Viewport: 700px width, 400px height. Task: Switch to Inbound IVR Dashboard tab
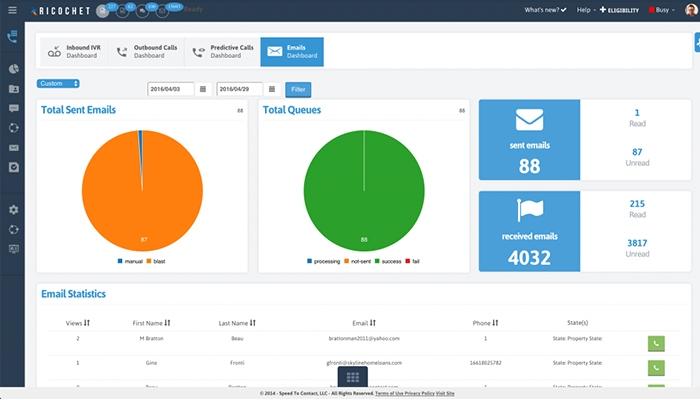point(74,52)
